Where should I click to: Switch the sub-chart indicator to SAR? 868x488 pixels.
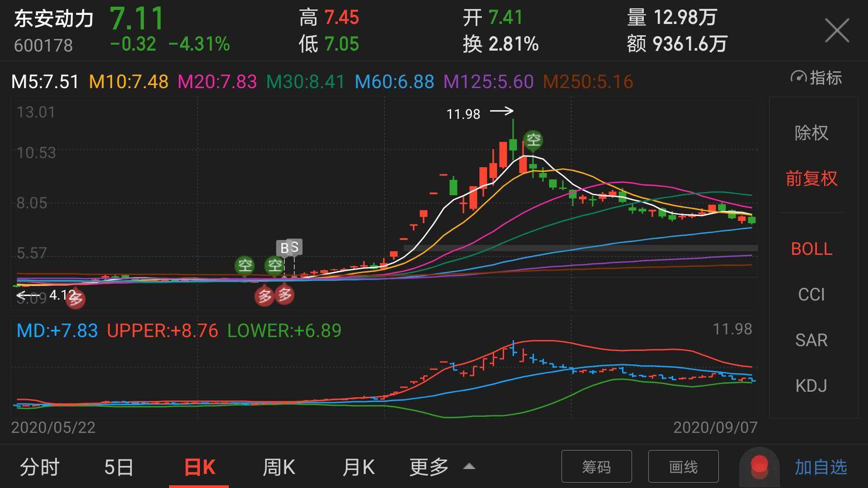(811, 340)
